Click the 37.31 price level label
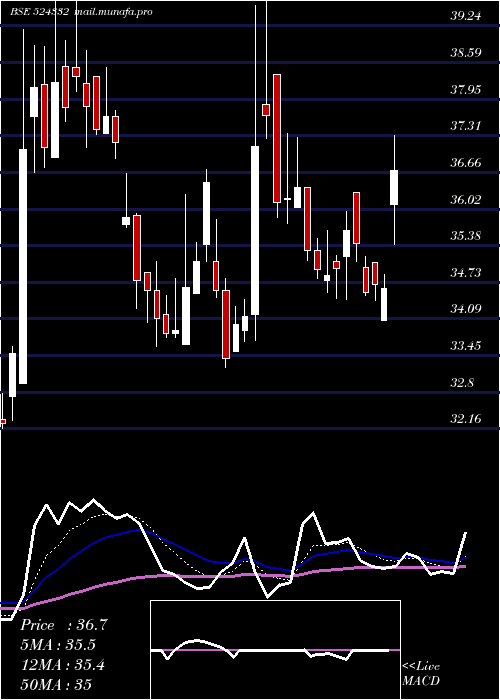Image resolution: width=500 pixels, height=700 pixels. coord(466,126)
